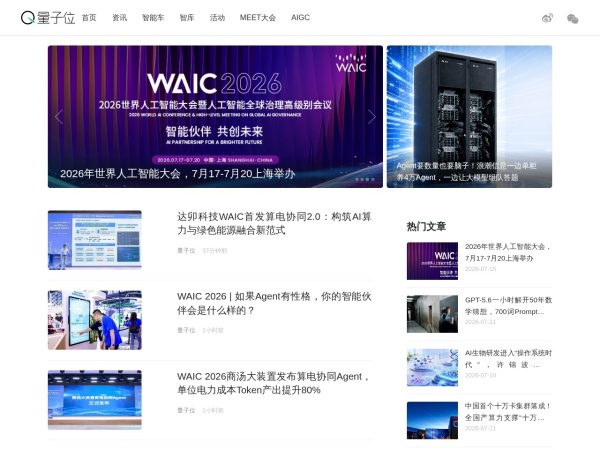
Task: Open GPT-5.6 hot article thumbnail
Action: [432, 314]
